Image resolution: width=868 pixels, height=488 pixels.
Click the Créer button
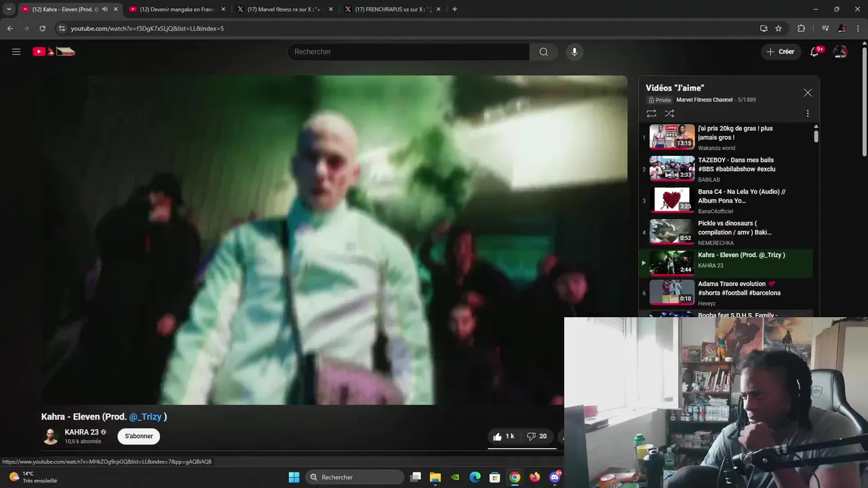point(780,52)
